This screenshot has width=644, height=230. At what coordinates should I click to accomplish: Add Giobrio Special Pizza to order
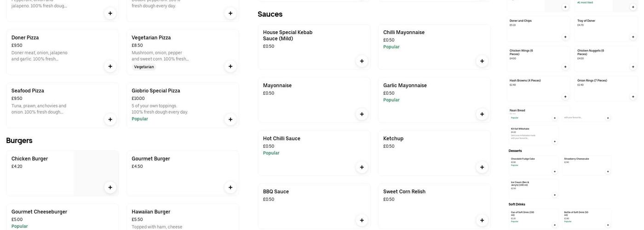coord(230,120)
